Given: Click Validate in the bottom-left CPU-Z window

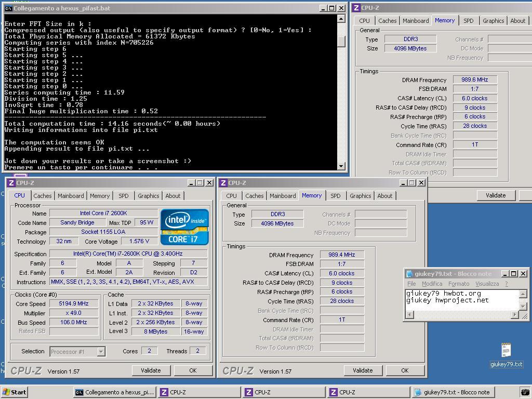Looking at the screenshot, I should [151, 370].
